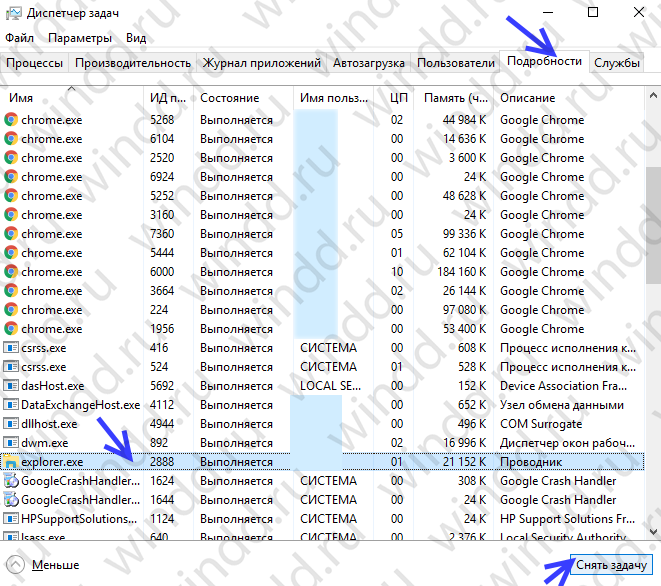
Task: Switch to the Производительность tab
Action: coord(133,63)
